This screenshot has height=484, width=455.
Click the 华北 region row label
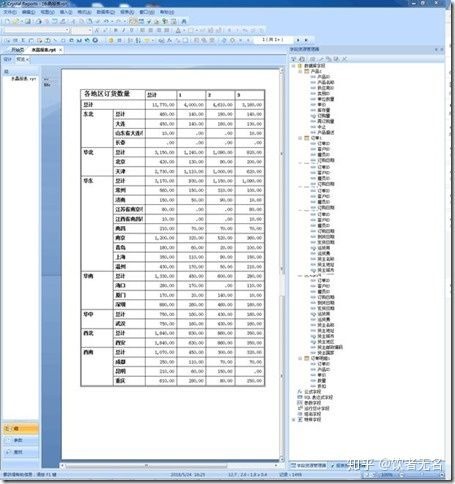pyautogui.click(x=88, y=152)
